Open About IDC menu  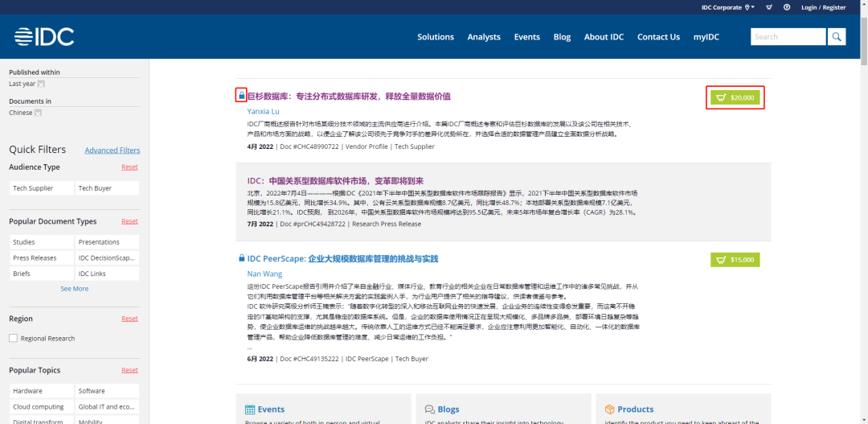(604, 36)
